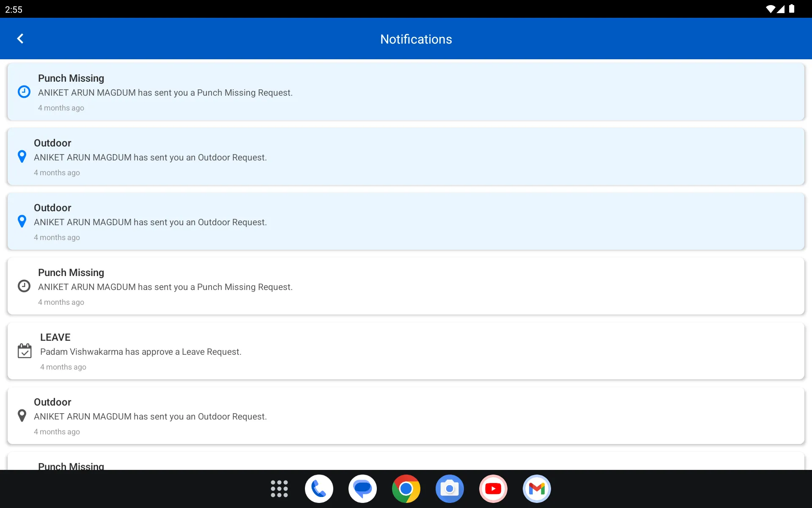Launch Chrome from the dock
This screenshot has height=508, width=812.
pyautogui.click(x=406, y=489)
